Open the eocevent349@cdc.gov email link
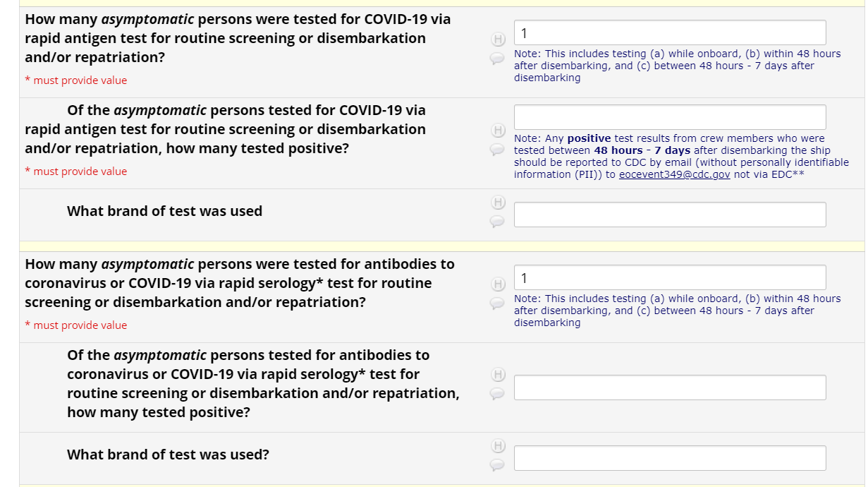 pyautogui.click(x=674, y=174)
